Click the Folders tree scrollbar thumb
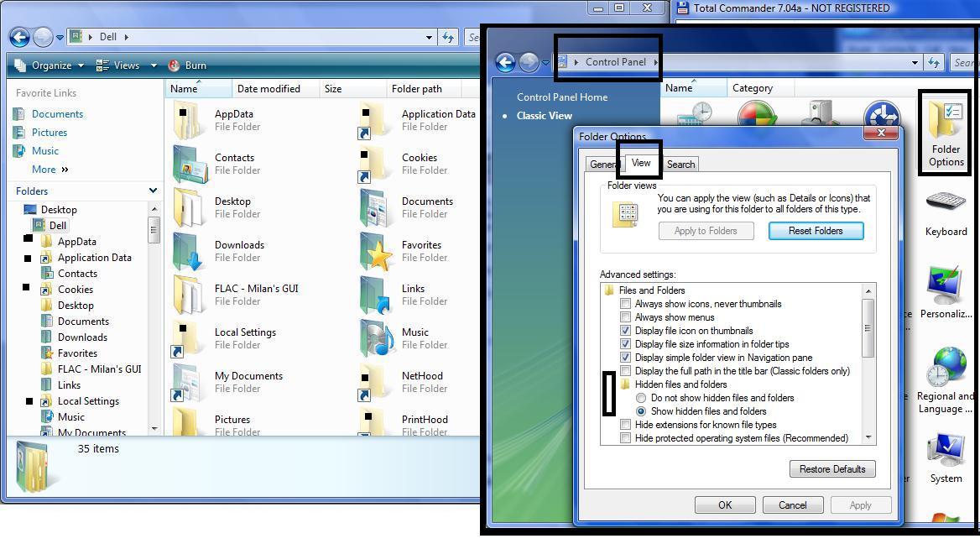 click(153, 229)
